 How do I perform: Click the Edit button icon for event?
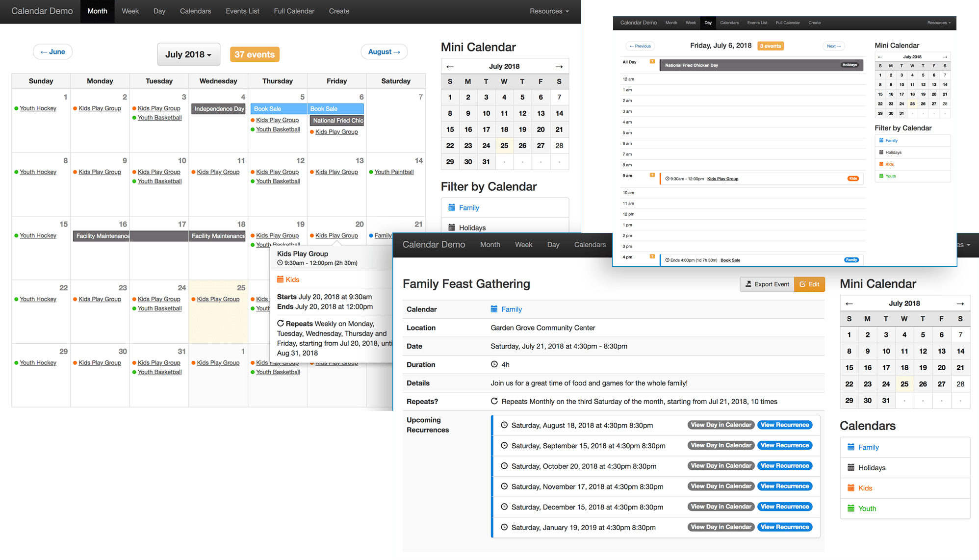coord(802,284)
